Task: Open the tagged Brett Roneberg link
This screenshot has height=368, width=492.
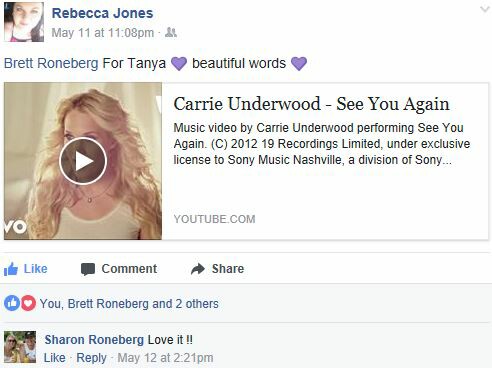Action: point(51,63)
